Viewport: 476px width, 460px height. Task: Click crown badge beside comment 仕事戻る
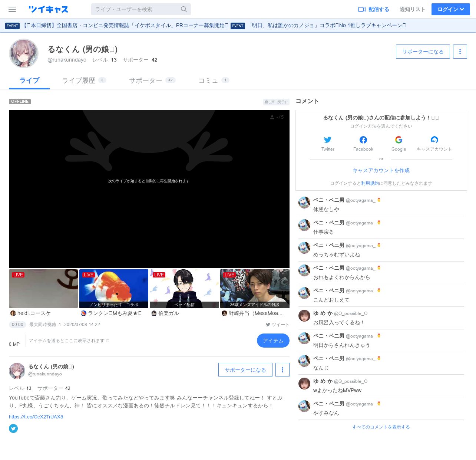click(x=379, y=223)
